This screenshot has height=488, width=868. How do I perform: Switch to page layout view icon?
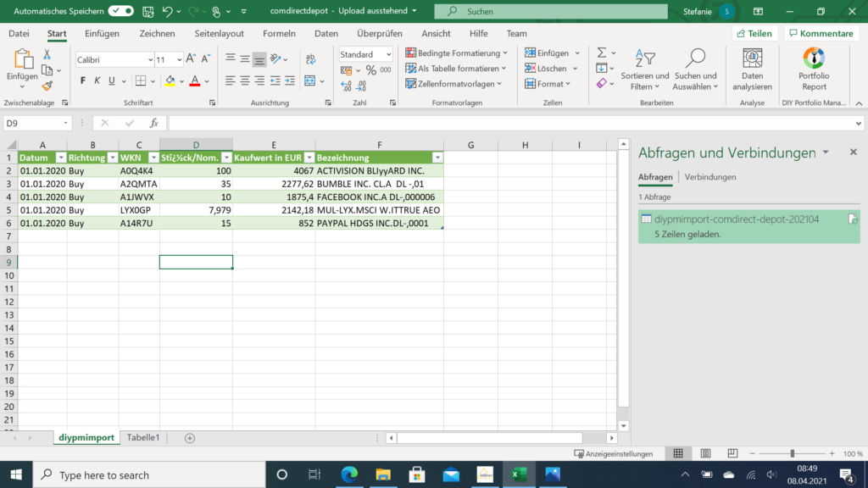click(x=705, y=454)
